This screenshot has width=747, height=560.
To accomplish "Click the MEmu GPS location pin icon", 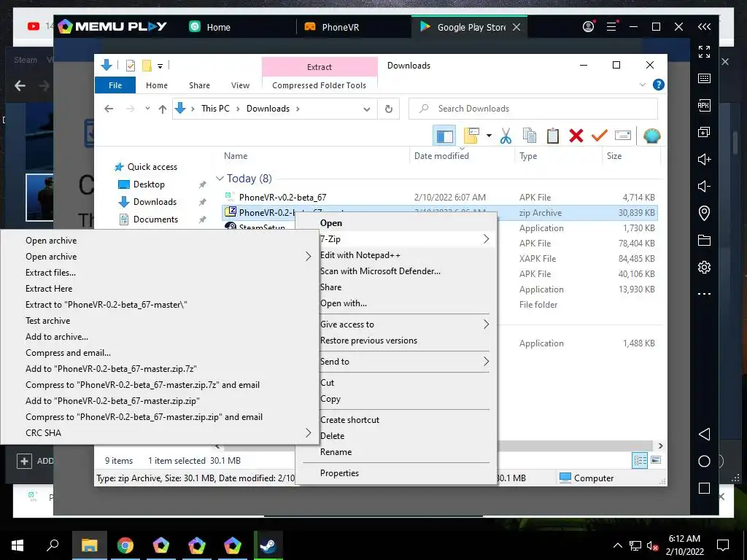I will pos(704,213).
